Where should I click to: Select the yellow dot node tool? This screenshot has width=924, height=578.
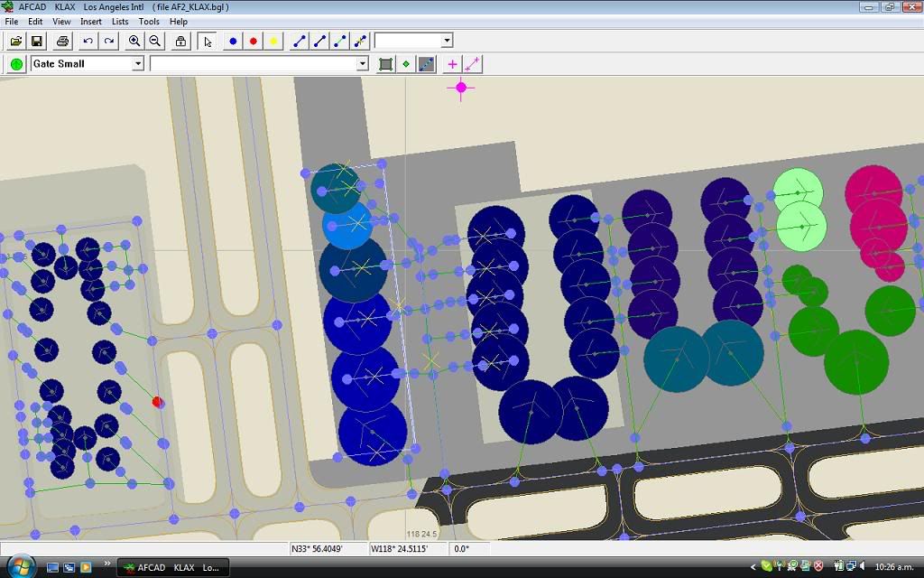[x=273, y=41]
